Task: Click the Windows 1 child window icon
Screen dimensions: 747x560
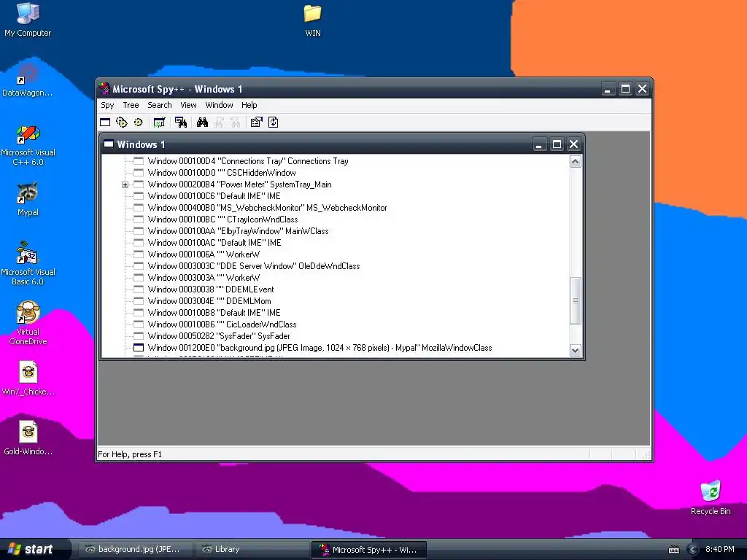Action: 109,144
